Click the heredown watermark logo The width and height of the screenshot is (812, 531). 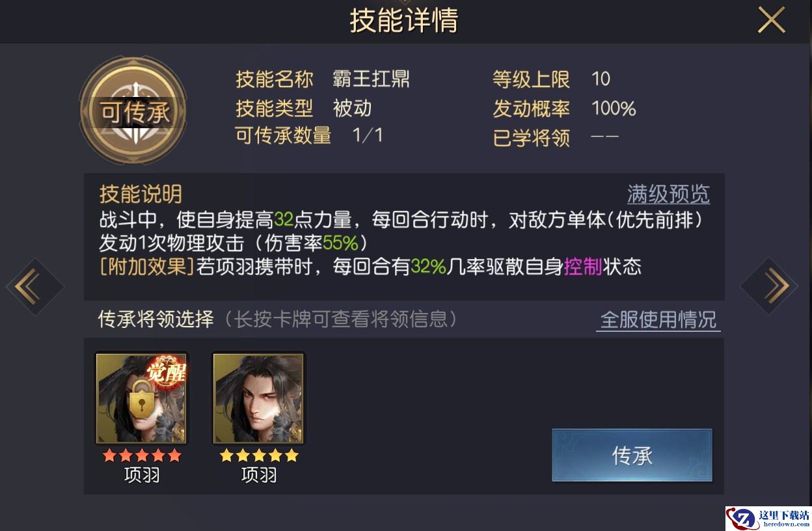tap(768, 519)
